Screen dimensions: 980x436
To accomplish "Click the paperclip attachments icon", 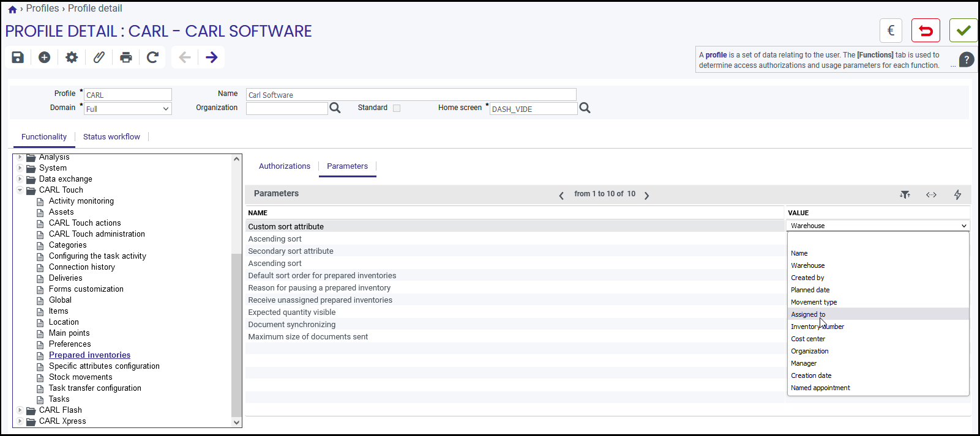I will (99, 57).
